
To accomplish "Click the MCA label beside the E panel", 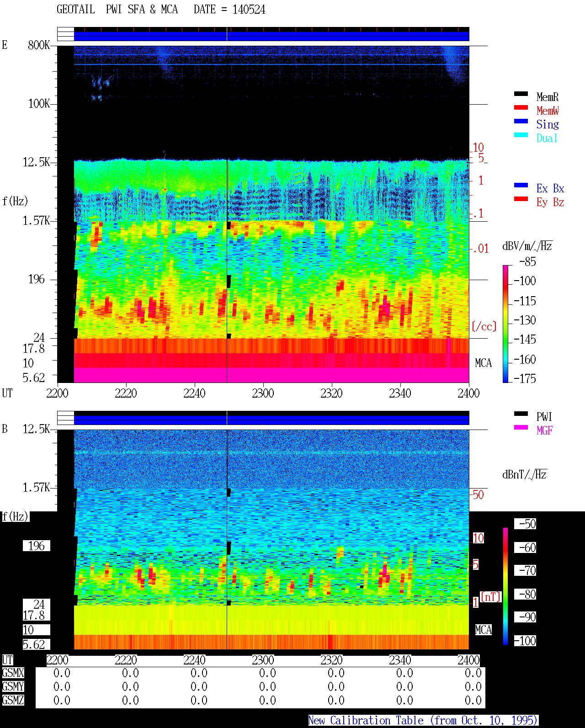I will pos(483,363).
